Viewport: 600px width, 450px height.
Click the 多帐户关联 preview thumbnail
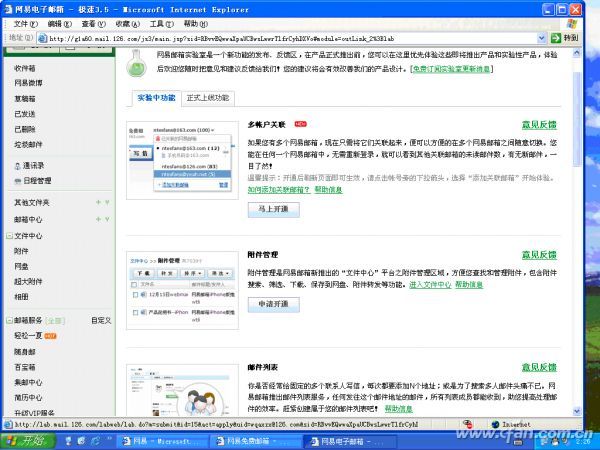point(183,160)
